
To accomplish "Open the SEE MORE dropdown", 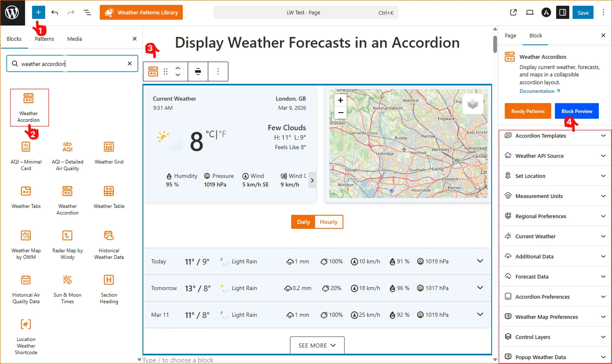I will pos(317,345).
